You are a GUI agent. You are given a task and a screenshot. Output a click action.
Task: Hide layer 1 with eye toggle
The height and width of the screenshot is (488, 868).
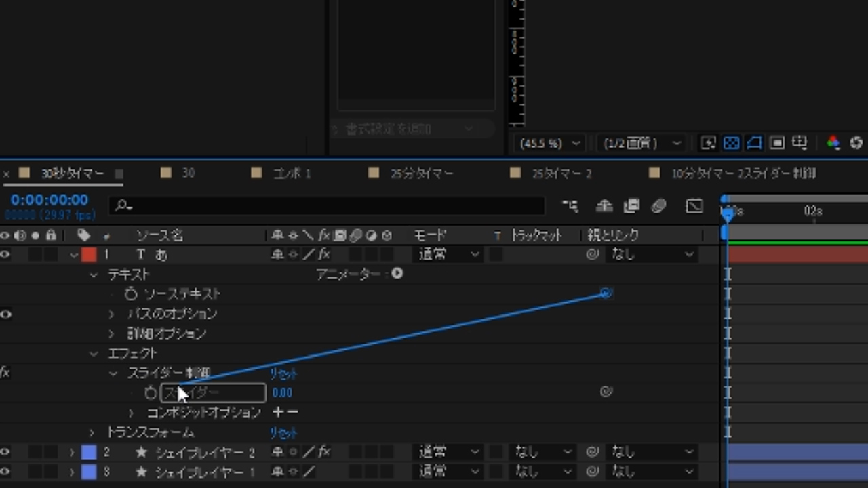coord(6,255)
